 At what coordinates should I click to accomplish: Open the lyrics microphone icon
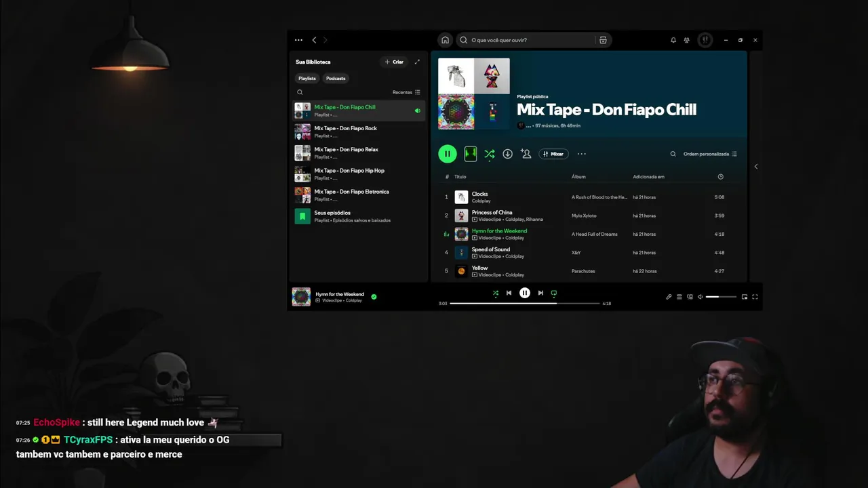[x=669, y=297]
